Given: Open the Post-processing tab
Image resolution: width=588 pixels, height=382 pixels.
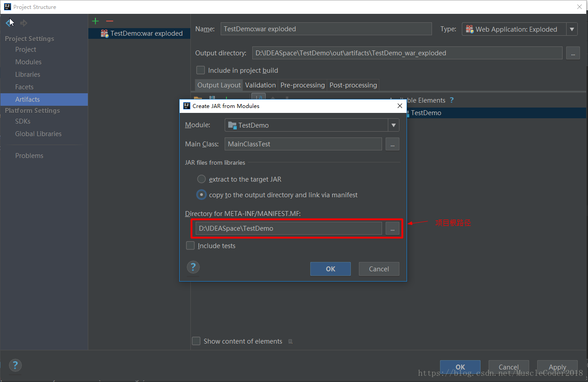Looking at the screenshot, I should coord(353,85).
